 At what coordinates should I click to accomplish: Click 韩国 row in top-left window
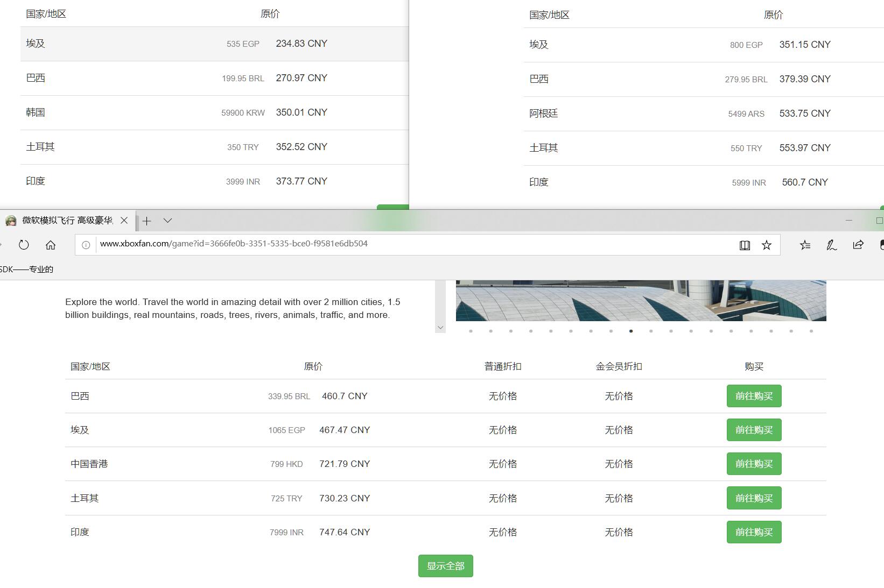coord(214,112)
